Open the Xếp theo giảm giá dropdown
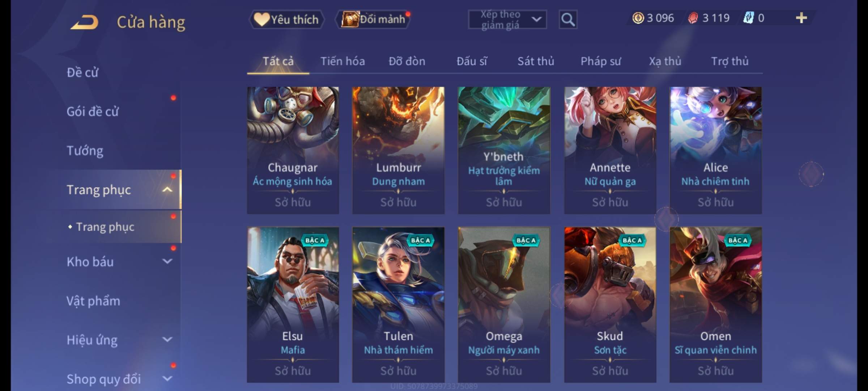 (507, 20)
